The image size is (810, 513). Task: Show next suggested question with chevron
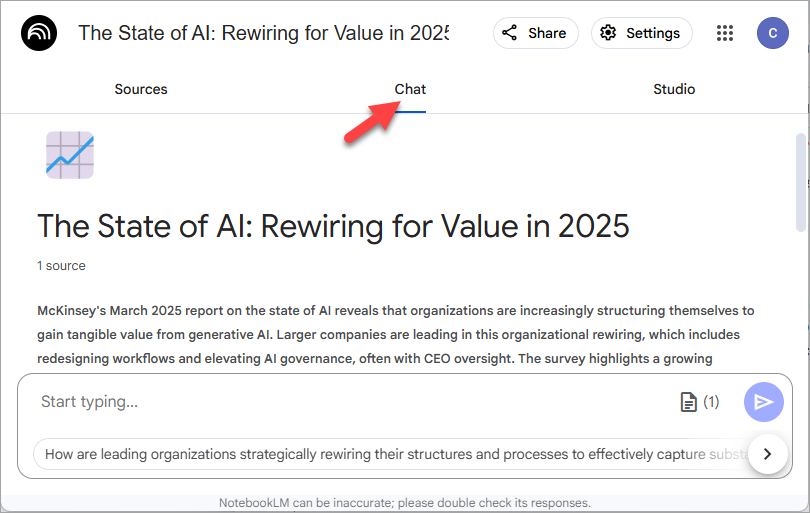pyautogui.click(x=768, y=454)
